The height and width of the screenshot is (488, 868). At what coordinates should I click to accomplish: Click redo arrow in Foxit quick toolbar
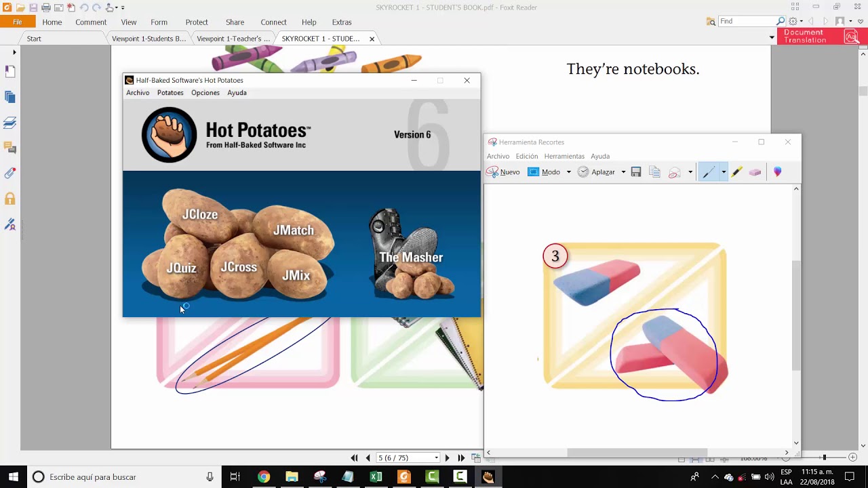tap(96, 7)
